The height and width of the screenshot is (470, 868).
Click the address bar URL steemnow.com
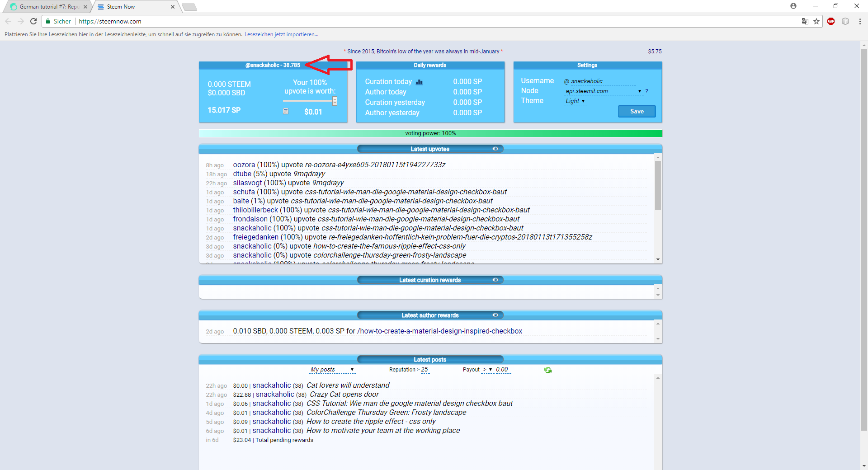tap(110, 21)
